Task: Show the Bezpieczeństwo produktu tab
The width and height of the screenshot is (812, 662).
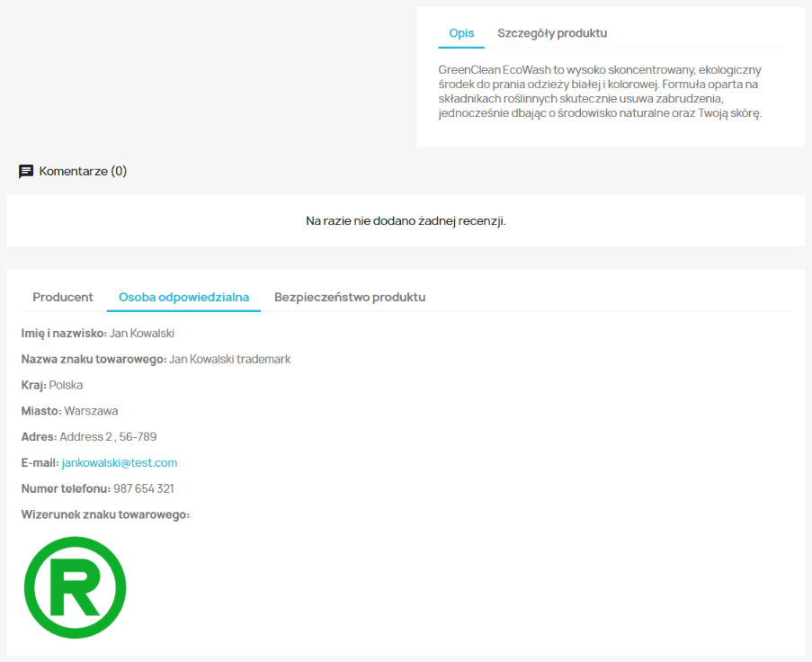Action: pos(350,297)
